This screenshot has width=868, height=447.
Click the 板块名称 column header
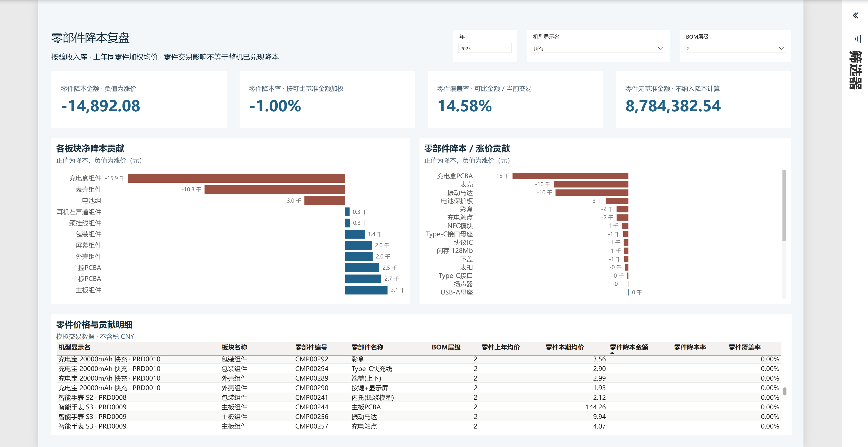234,347
